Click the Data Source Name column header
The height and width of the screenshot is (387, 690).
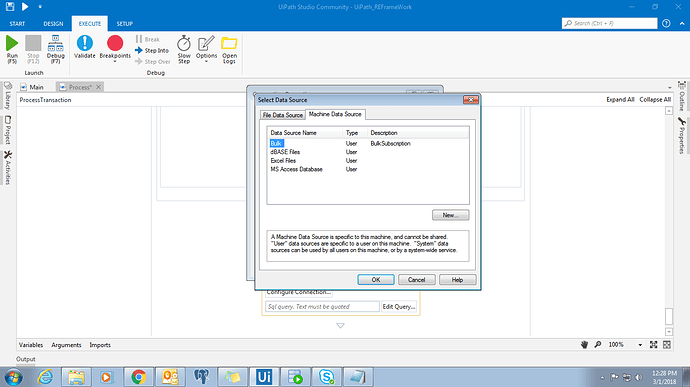(x=305, y=133)
